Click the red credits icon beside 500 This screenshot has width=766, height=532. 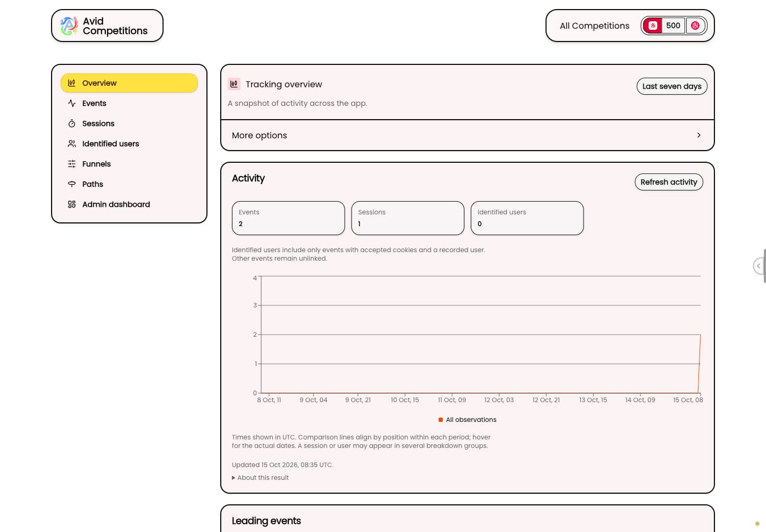click(653, 26)
